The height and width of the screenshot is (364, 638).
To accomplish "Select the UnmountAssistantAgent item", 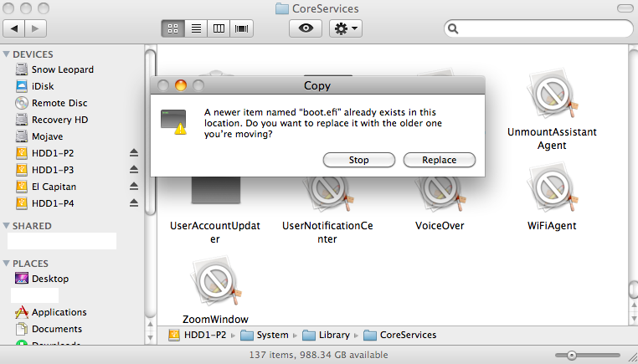I will point(552,109).
